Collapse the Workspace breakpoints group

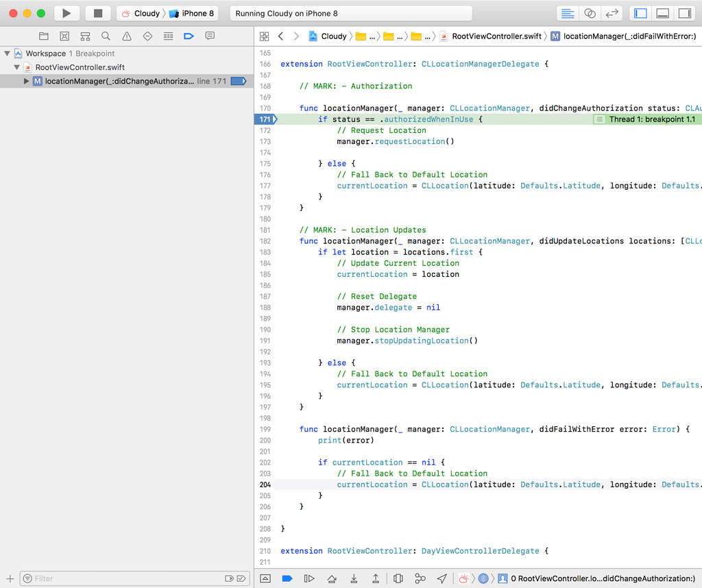pyautogui.click(x=7, y=53)
